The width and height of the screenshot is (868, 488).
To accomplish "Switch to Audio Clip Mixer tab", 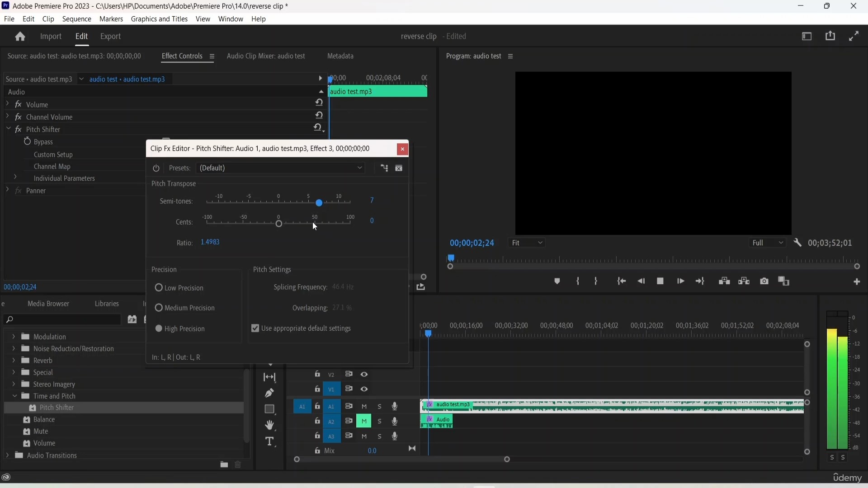I will [x=266, y=56].
